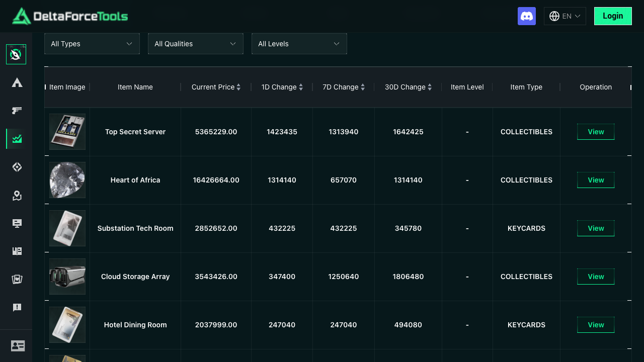Click the 30D change value 345780

click(408, 228)
